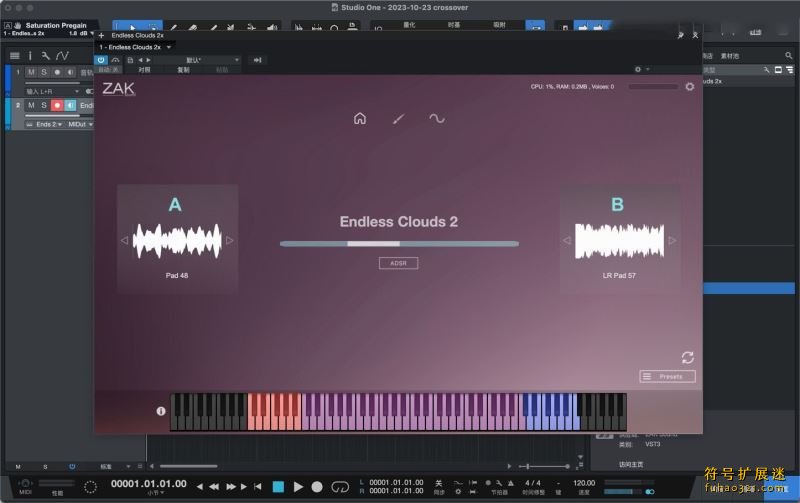Toggle the metronome icon in transport
This screenshot has width=800, height=503.
[511, 483]
